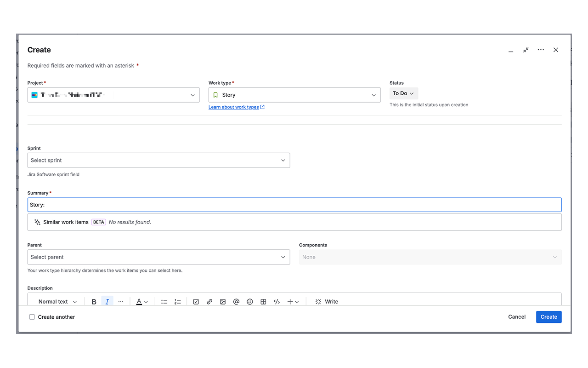Toggle italic formatting in Description toolbar
588x368 pixels.
(x=107, y=302)
